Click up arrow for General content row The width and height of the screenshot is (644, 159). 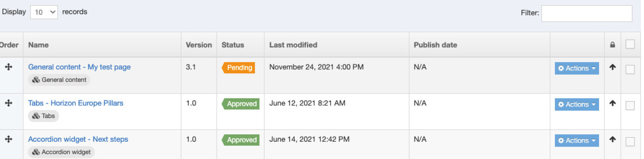click(x=612, y=67)
